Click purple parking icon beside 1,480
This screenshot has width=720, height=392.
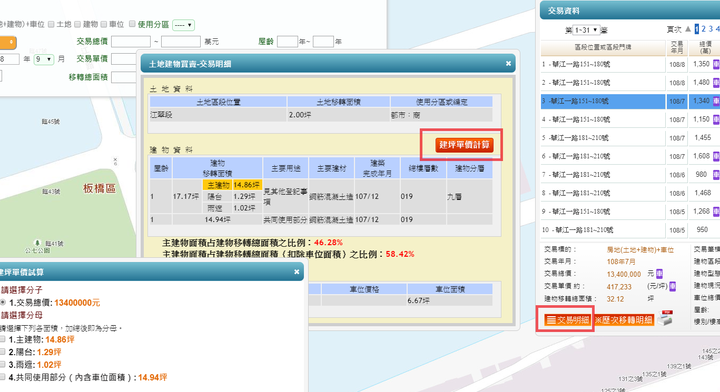coord(716,83)
